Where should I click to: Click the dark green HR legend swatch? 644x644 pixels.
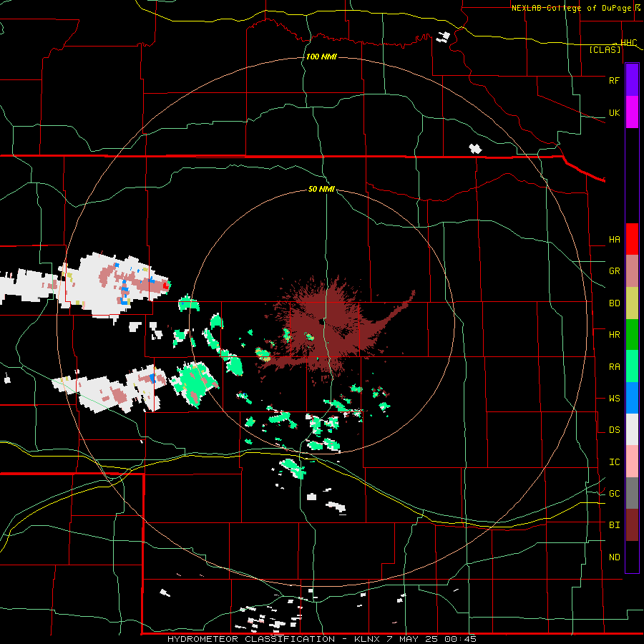(x=632, y=335)
